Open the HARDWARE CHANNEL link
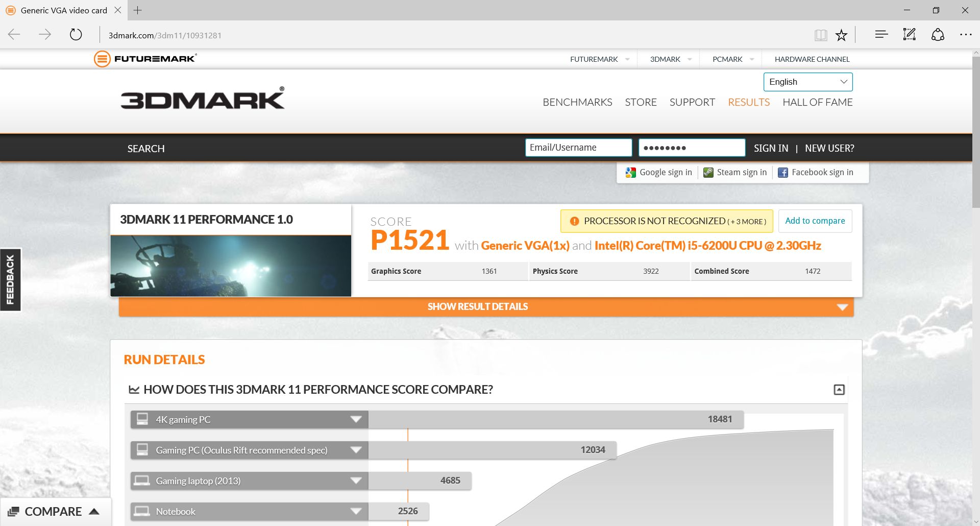 (812, 59)
